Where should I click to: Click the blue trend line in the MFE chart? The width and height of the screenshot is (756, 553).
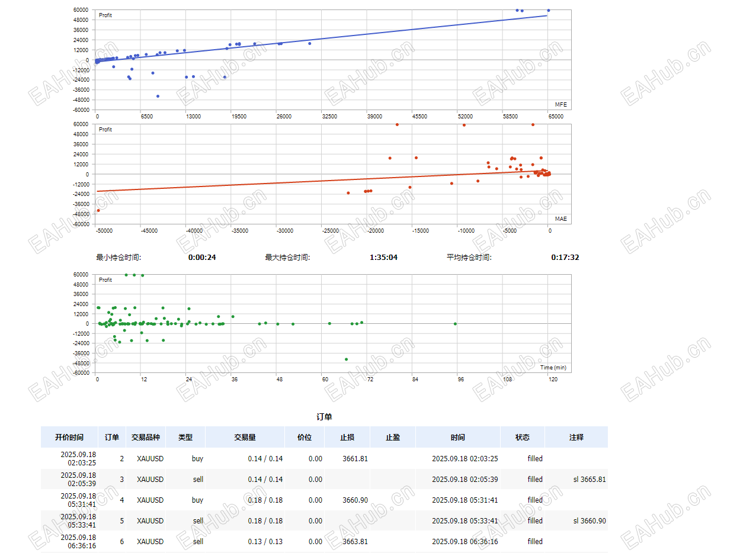coord(322,38)
